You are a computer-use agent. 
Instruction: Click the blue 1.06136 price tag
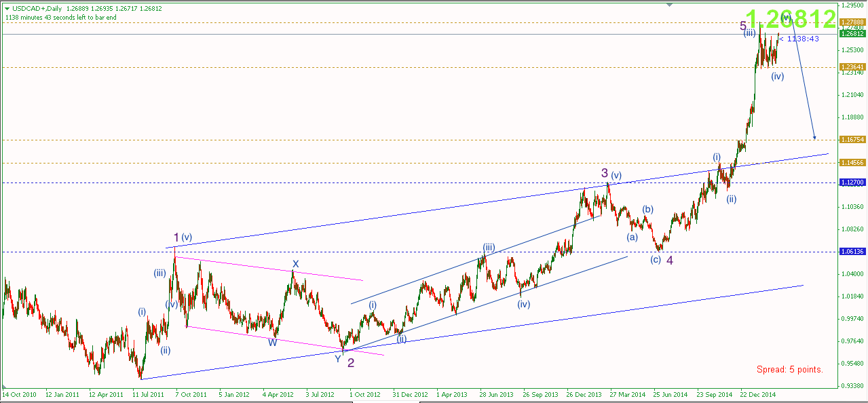(851, 252)
